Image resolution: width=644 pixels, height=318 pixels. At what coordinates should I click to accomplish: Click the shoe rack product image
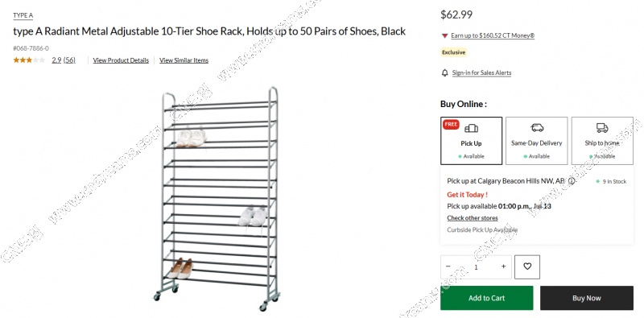tap(217, 199)
